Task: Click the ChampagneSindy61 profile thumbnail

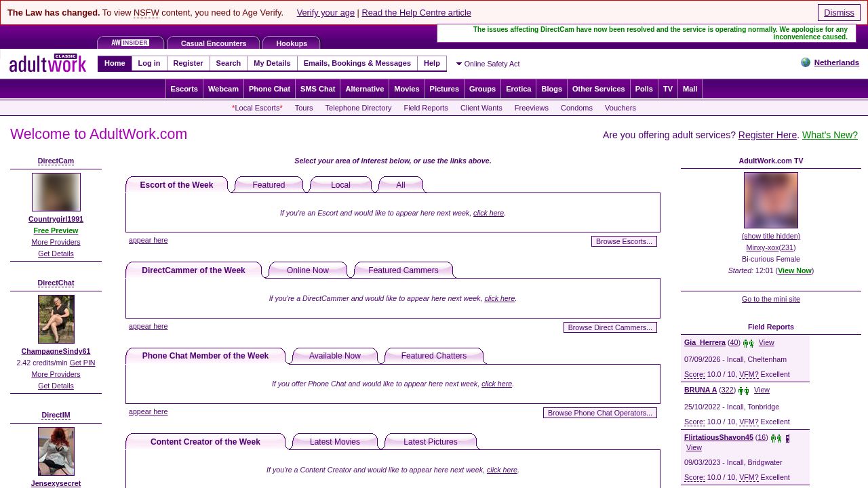Action: click(x=56, y=319)
